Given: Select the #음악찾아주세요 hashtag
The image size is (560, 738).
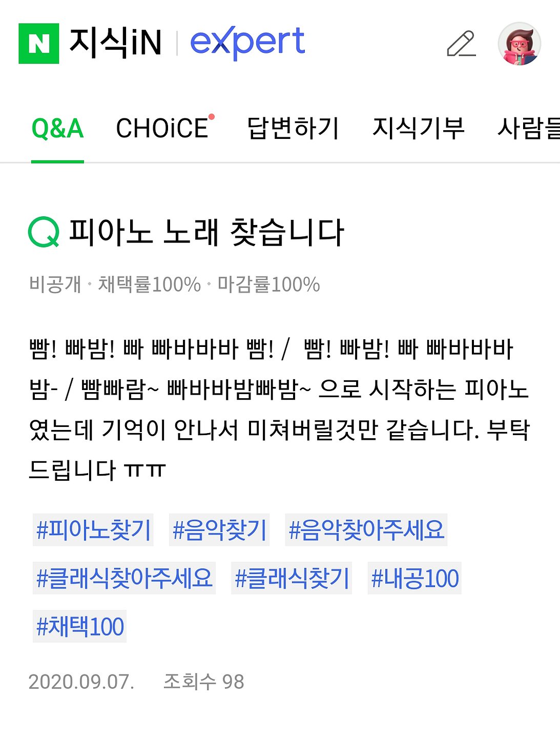Looking at the screenshot, I should click(366, 530).
